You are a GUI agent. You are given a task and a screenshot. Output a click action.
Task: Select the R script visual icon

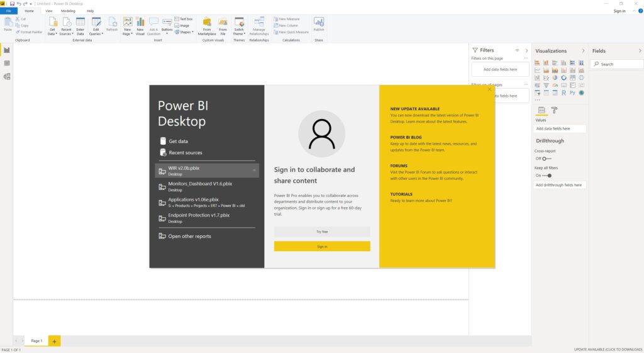coord(563,92)
